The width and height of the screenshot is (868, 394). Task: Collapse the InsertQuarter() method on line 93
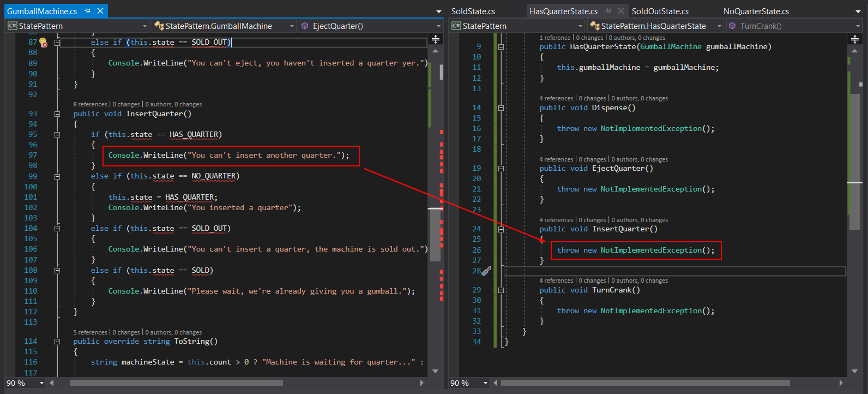[57, 114]
